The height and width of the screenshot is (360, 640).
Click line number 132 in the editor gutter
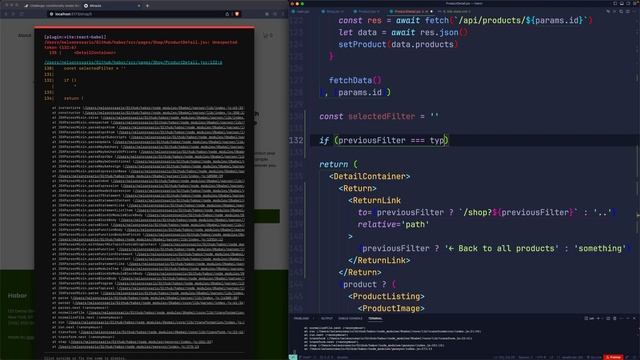pos(296,140)
